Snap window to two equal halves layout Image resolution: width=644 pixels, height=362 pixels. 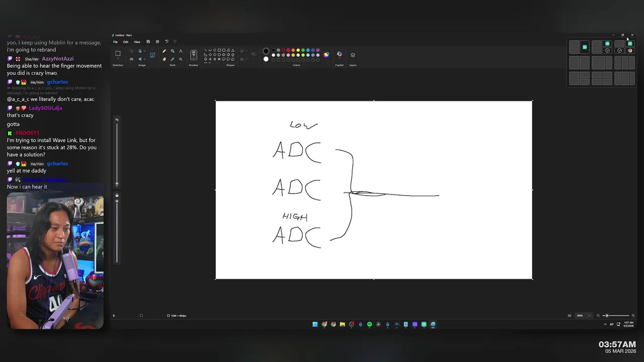580,63
